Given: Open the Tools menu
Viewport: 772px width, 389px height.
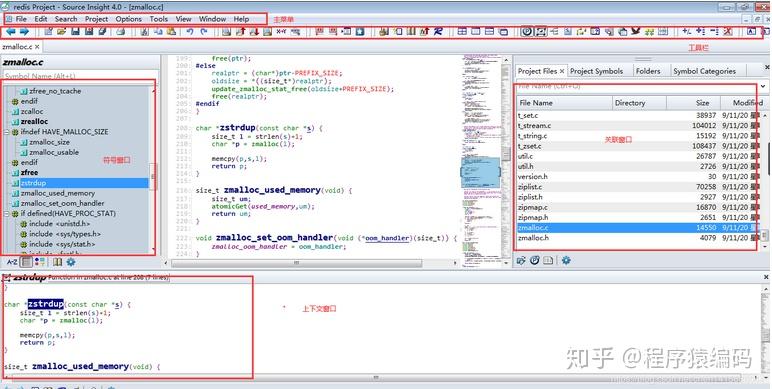Looking at the screenshot, I should tap(159, 19).
